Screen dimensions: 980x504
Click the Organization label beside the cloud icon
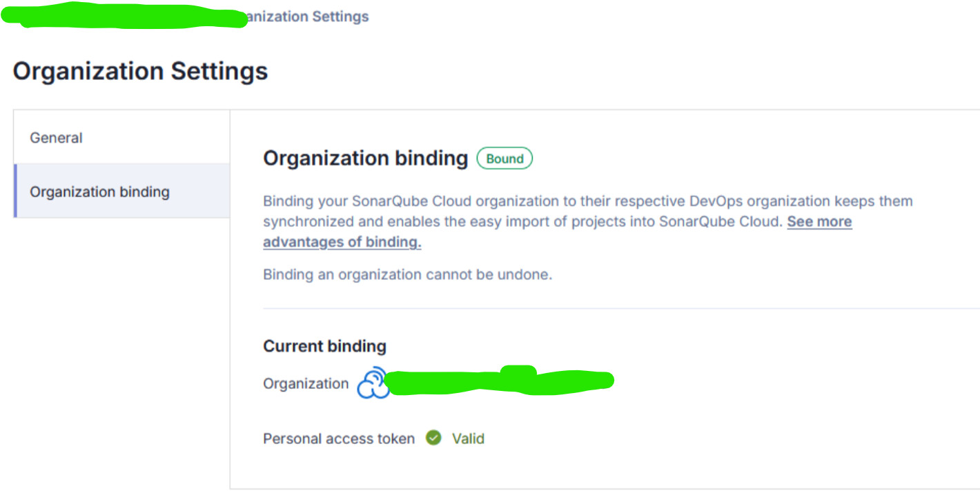point(306,383)
